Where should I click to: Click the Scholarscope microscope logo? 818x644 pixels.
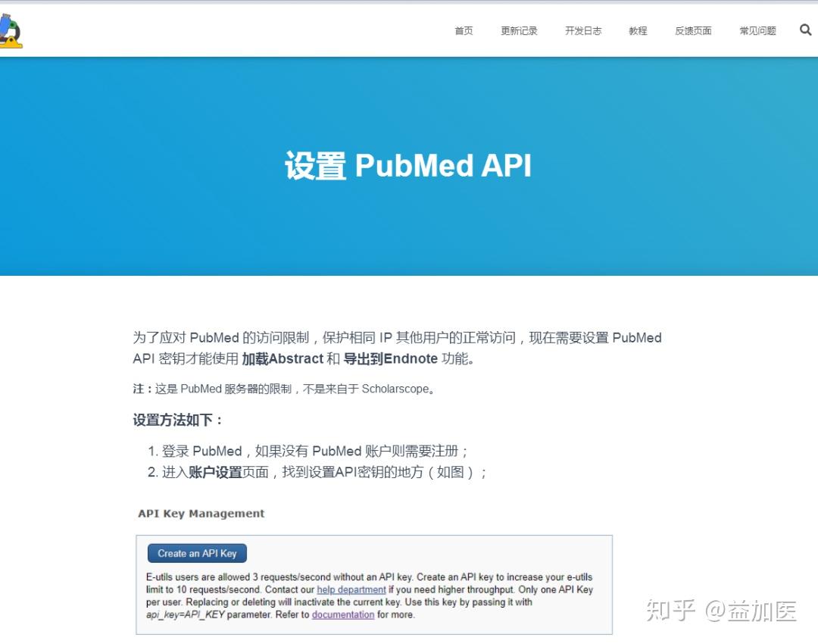(x=14, y=29)
